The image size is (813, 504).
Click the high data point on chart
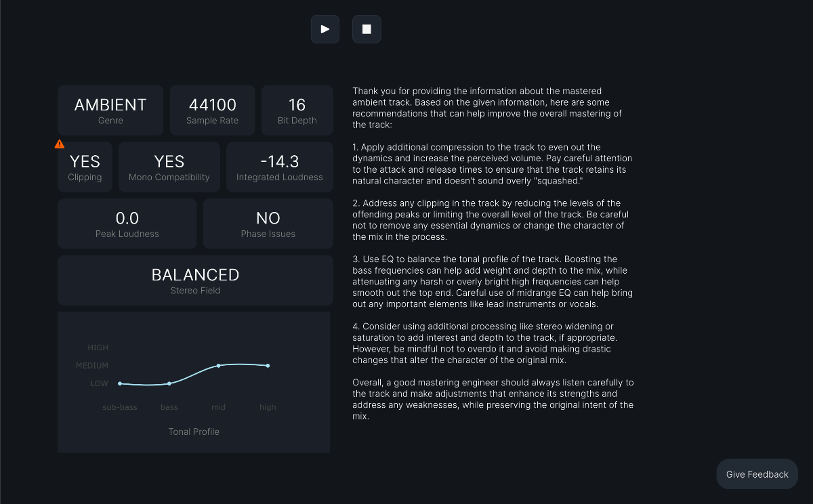pyautogui.click(x=268, y=366)
